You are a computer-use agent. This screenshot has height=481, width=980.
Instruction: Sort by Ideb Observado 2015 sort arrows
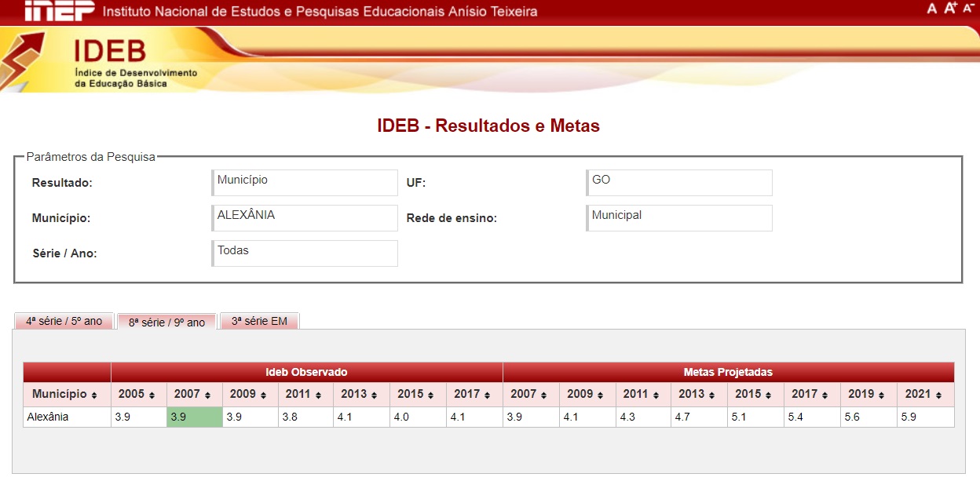pyautogui.click(x=430, y=395)
